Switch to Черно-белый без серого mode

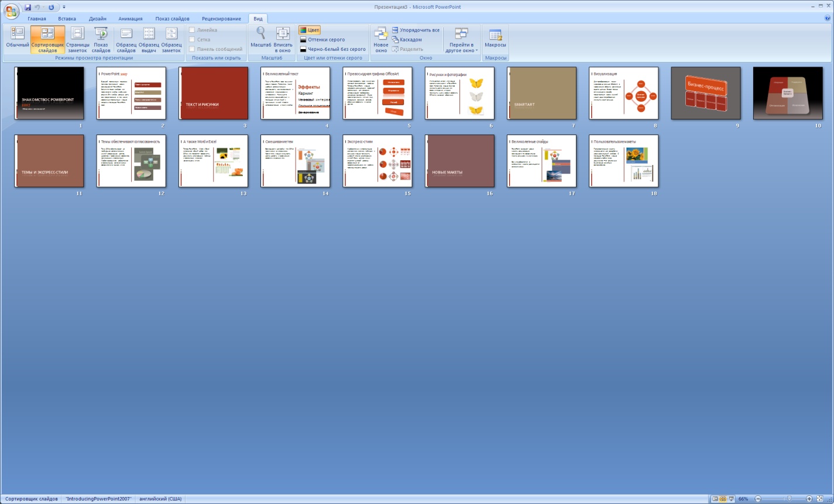(x=332, y=49)
